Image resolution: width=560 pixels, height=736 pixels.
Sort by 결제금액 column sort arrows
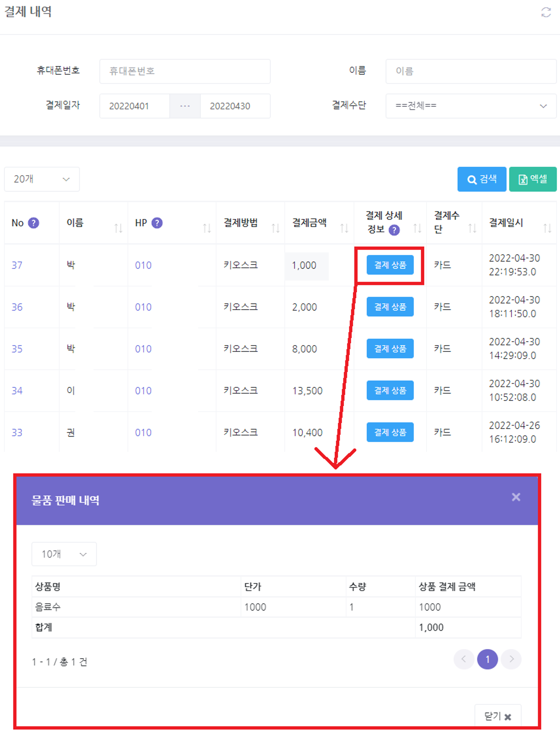click(344, 228)
